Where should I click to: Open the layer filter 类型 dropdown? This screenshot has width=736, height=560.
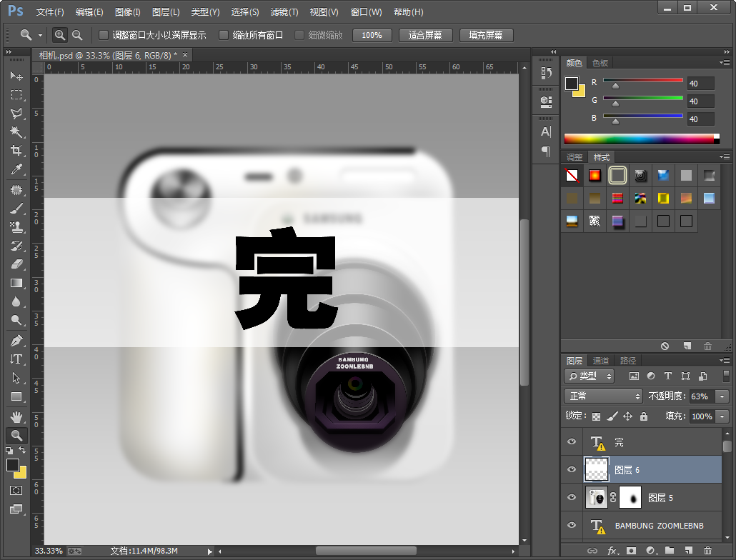point(589,376)
